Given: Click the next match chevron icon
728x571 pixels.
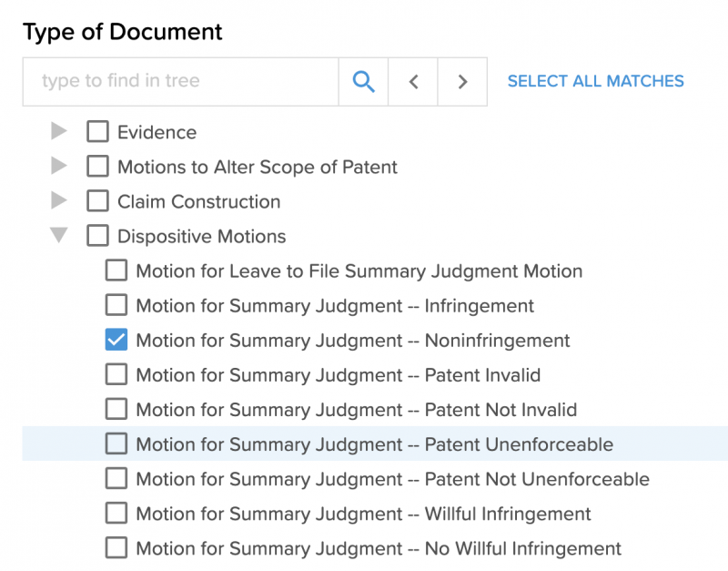Looking at the screenshot, I should (462, 81).
